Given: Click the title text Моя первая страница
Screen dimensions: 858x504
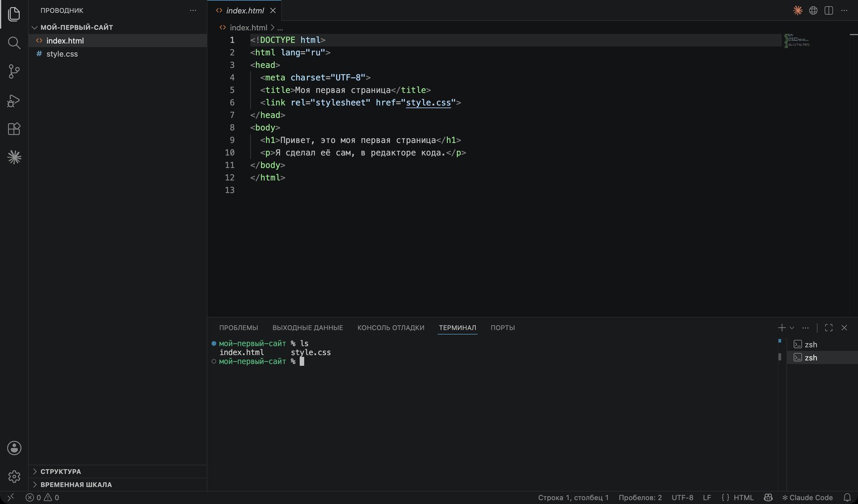Looking at the screenshot, I should [343, 90].
